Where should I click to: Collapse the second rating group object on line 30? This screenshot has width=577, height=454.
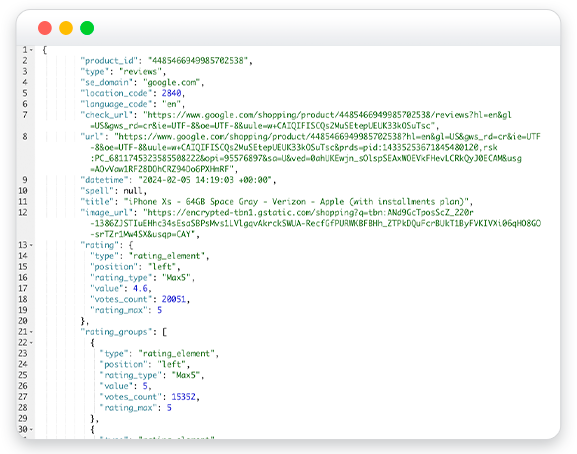(32, 429)
